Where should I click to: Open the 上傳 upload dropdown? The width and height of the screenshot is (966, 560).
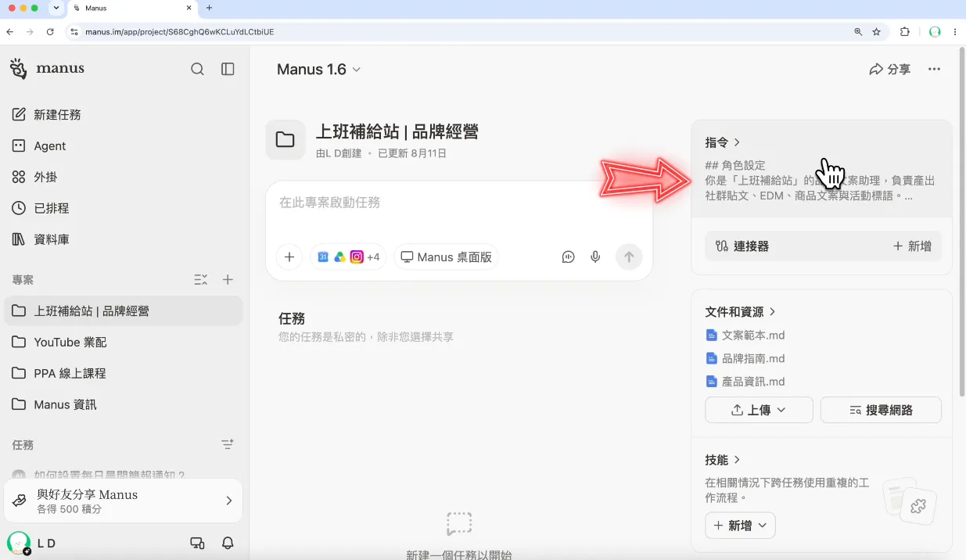coord(759,410)
